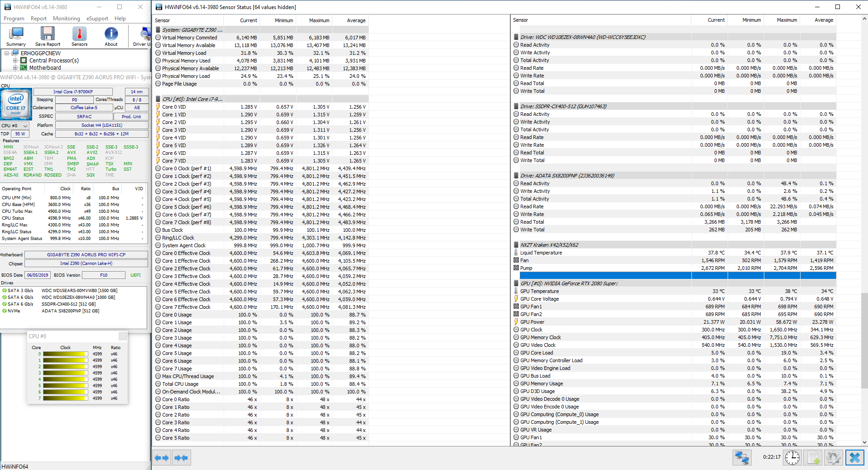The image size is (868, 470).
Task: Click the Central Processor(s) chip icon
Action: pyautogui.click(x=24, y=60)
